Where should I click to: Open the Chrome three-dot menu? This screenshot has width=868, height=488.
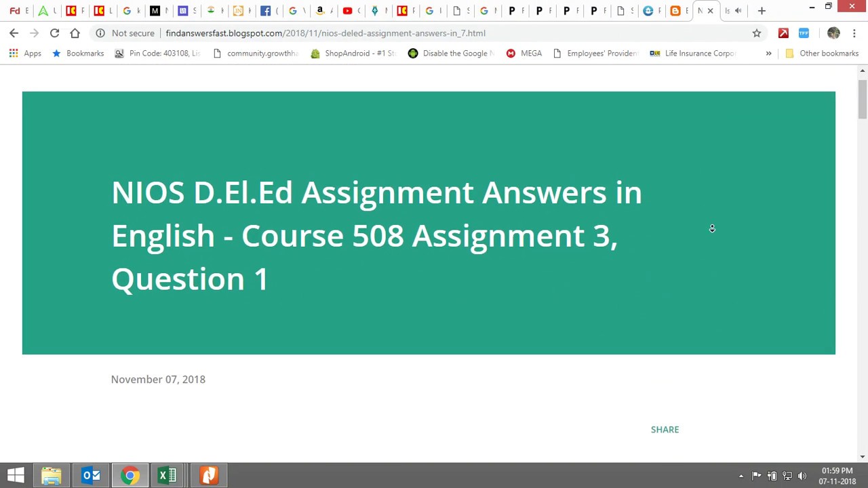point(854,33)
